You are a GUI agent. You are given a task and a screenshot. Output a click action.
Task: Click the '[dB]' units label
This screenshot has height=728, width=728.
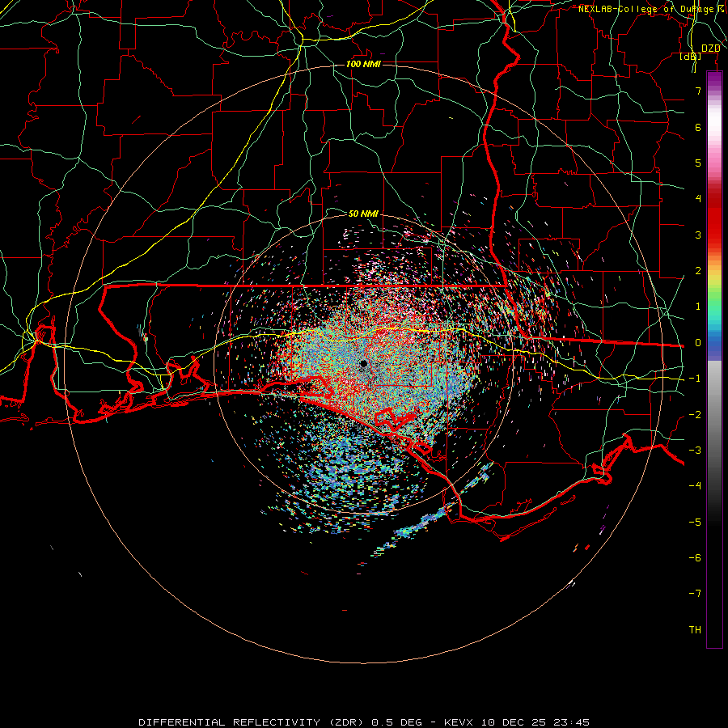691,57
